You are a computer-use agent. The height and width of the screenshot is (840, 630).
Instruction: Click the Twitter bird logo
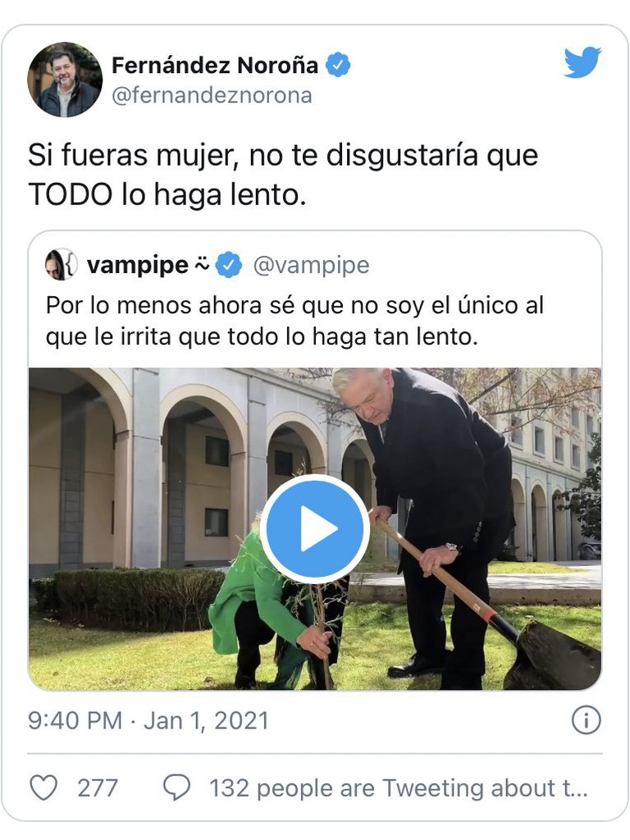tap(582, 62)
